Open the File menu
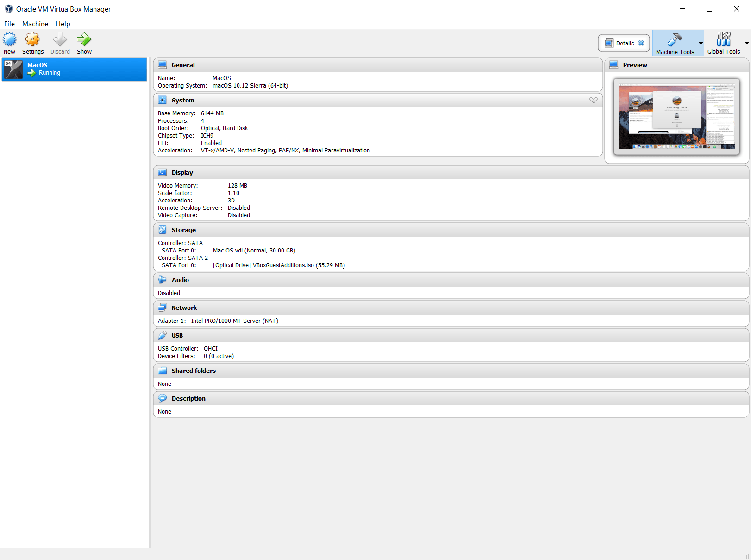Screen dimensions: 751x560 9,24
